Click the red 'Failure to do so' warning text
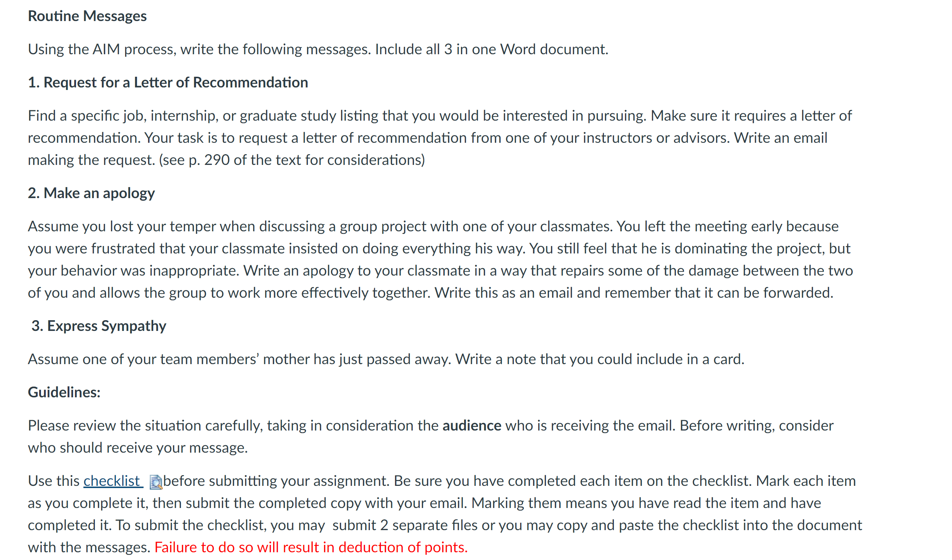Screen dimensions: 952x560 (311, 547)
